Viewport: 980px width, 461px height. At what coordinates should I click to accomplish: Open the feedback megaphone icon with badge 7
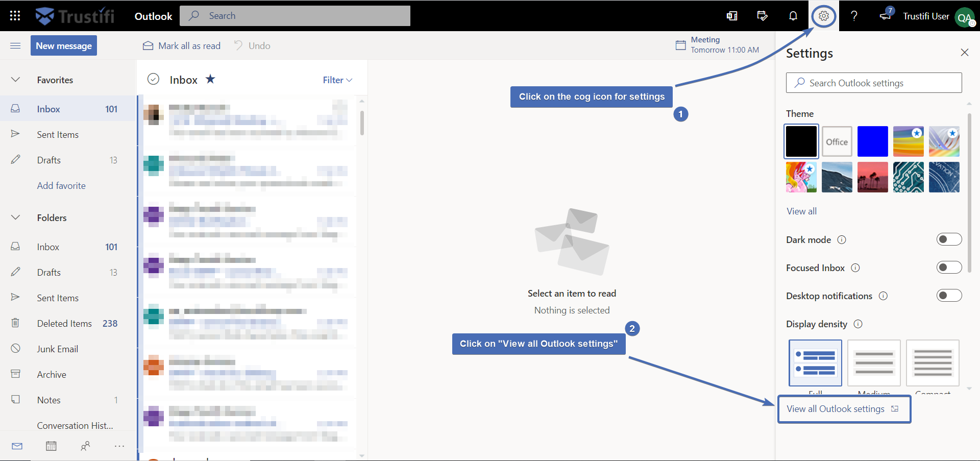coord(887,14)
